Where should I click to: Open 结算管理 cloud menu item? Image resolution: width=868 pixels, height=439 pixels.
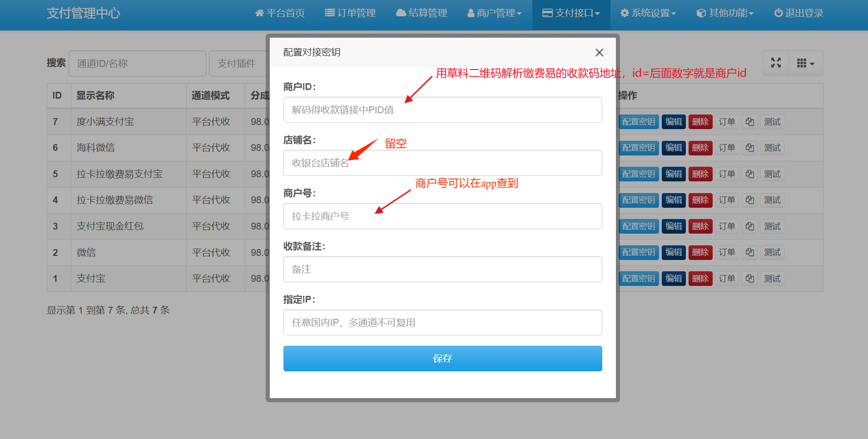pyautogui.click(x=422, y=13)
